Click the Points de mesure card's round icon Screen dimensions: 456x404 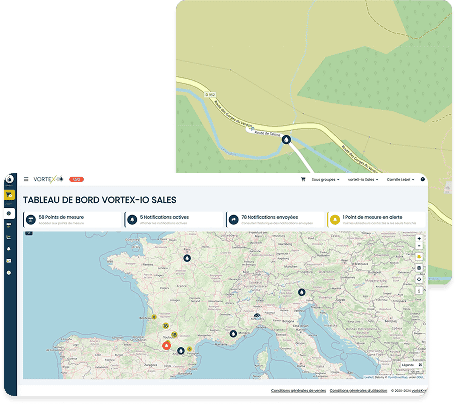click(x=31, y=220)
